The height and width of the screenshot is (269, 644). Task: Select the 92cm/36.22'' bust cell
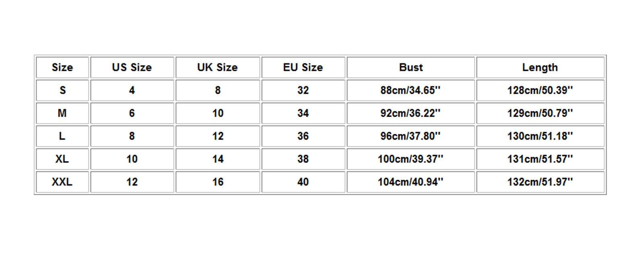pos(411,113)
